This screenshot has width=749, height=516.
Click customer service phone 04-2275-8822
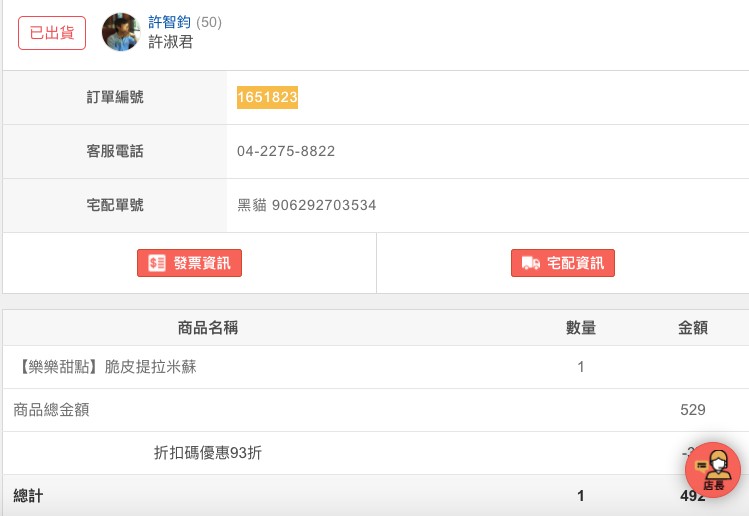[286, 151]
